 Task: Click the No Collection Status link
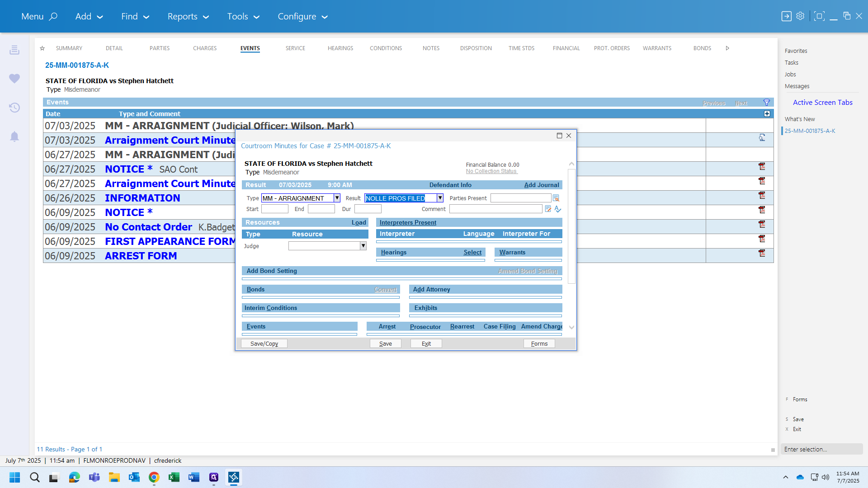click(491, 171)
